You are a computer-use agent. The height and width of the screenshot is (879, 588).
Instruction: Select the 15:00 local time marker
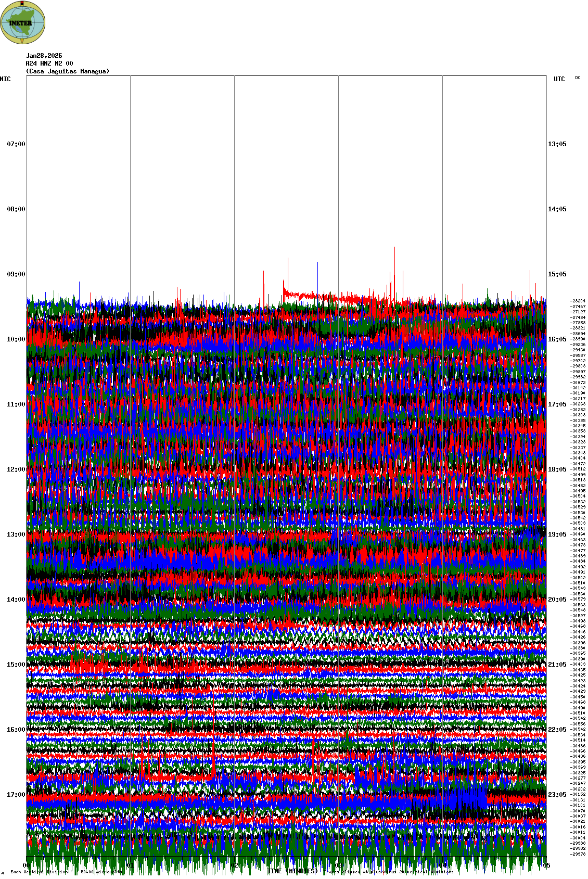tap(16, 665)
